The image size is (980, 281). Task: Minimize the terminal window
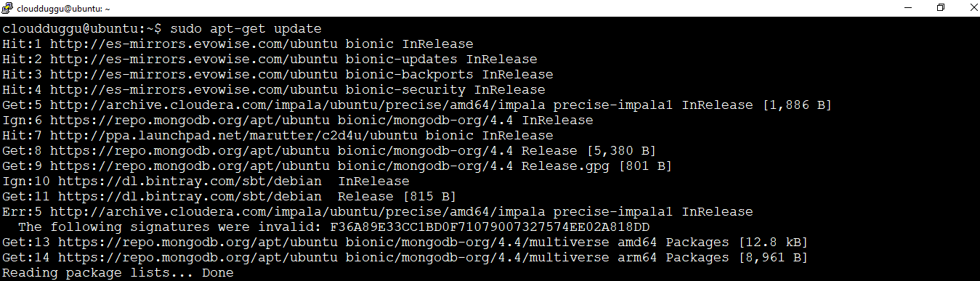(x=907, y=8)
